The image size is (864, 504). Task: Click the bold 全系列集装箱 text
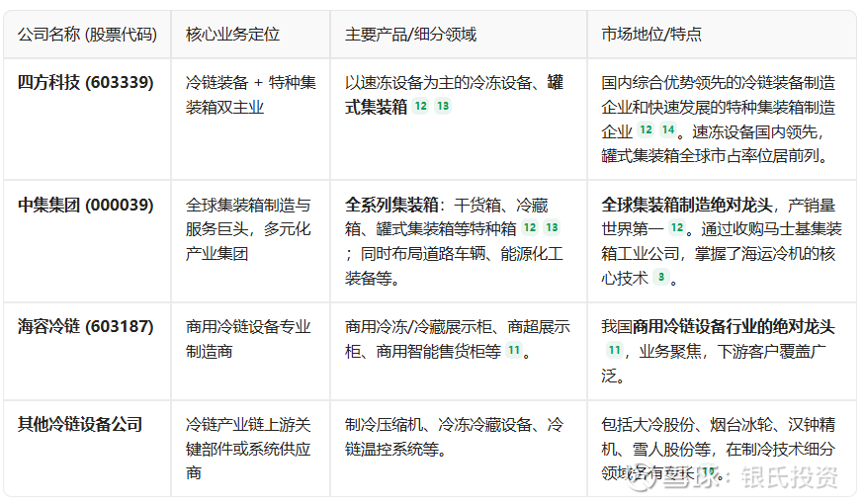click(391, 205)
